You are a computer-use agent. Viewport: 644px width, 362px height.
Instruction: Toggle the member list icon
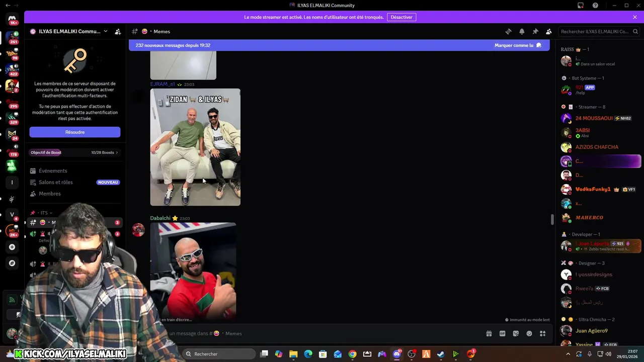[549, 31]
